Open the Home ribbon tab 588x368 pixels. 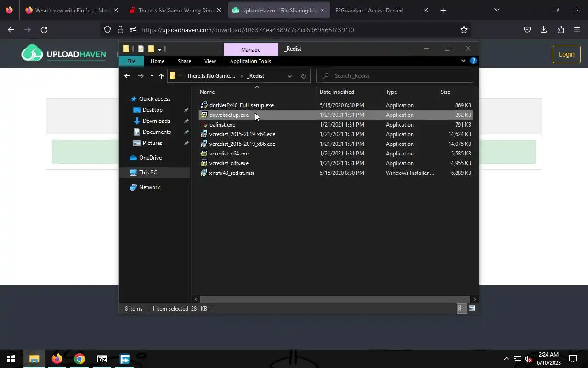point(158,61)
